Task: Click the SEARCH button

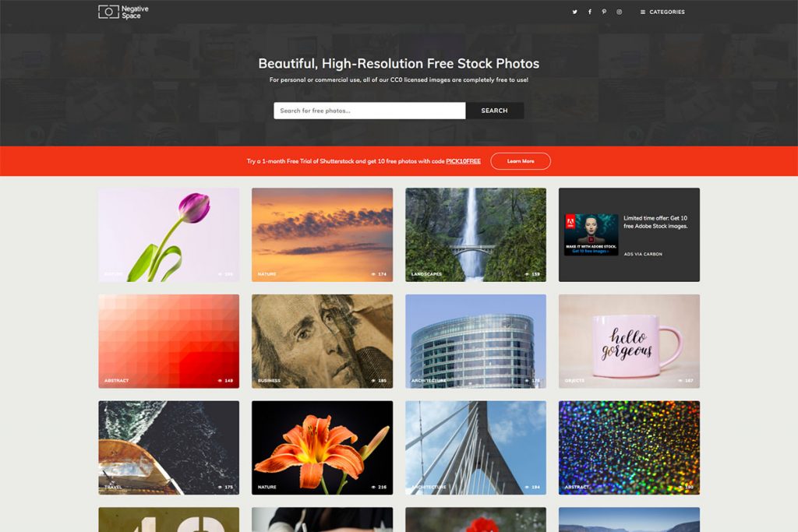Action: coord(495,111)
